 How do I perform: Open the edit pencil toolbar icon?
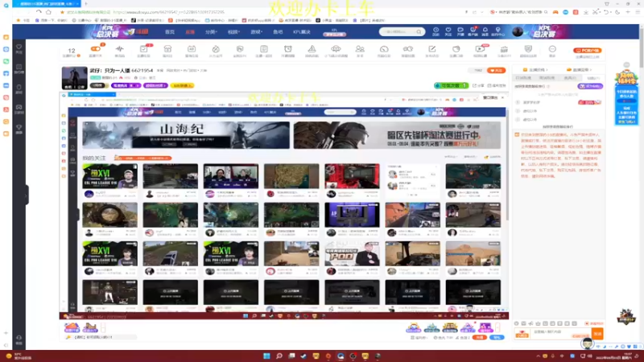coord(432,51)
